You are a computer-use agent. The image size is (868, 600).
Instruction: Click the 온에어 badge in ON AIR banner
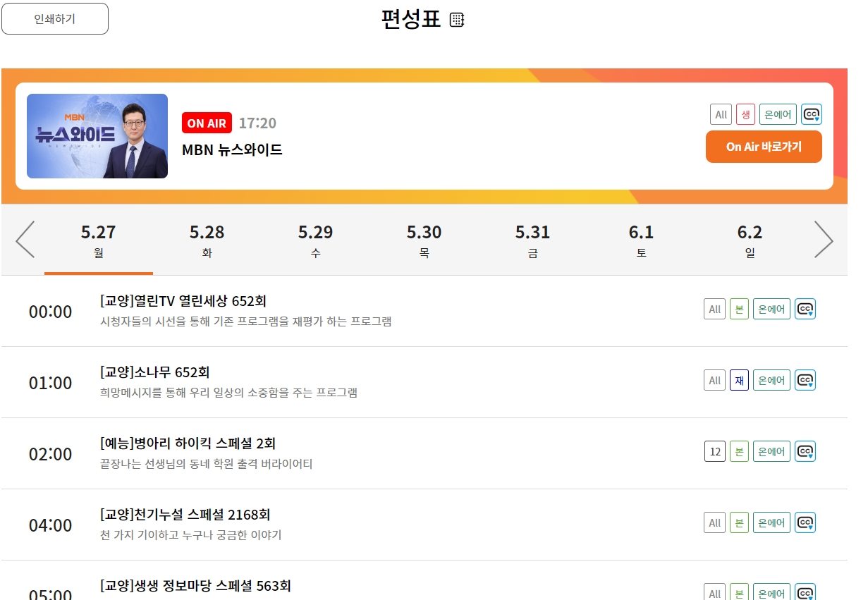[x=778, y=114]
